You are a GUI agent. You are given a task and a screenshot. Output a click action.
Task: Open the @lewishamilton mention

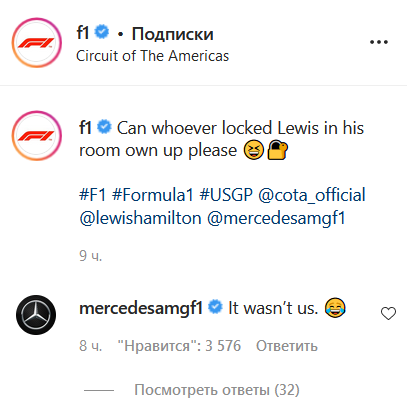[140, 219]
